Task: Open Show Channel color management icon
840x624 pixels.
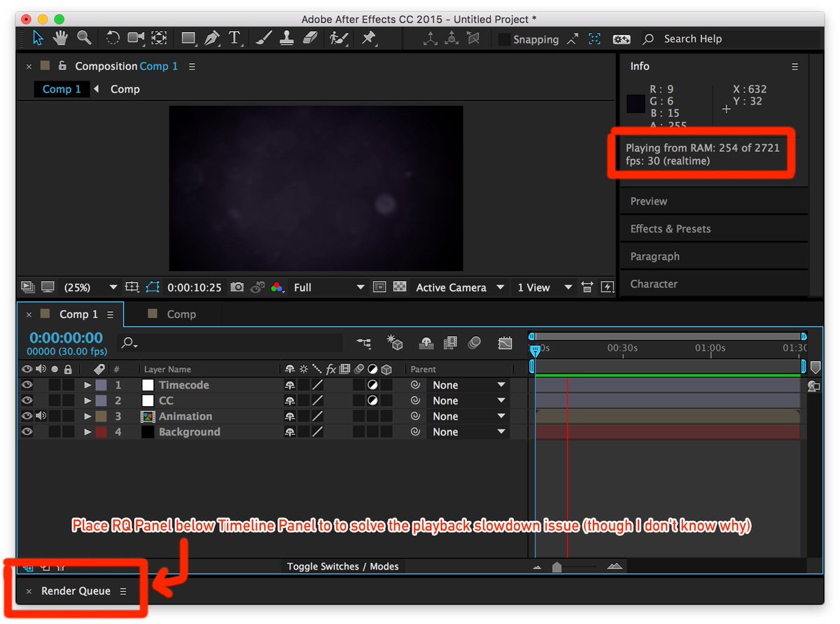Action: pyautogui.click(x=277, y=287)
